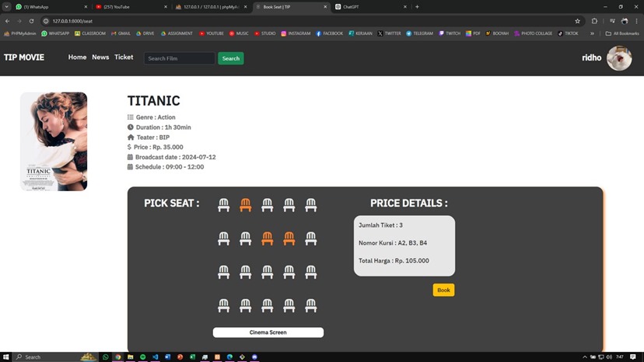Select seat B1 in the second row
Viewport: 644px width, 362px height.
click(224, 238)
